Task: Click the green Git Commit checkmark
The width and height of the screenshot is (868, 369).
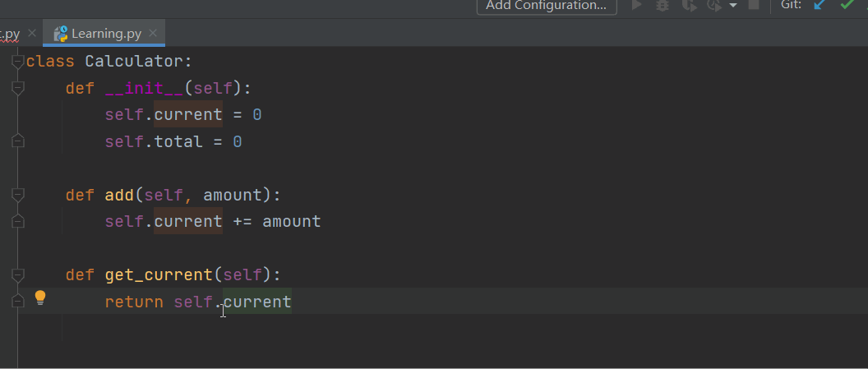Action: [847, 5]
